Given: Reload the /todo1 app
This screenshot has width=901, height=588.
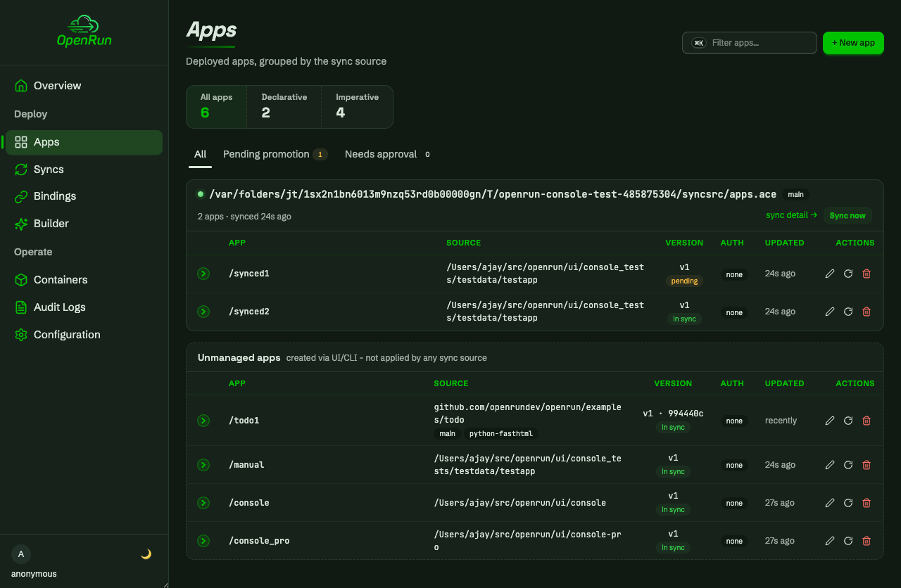Looking at the screenshot, I should pos(848,421).
